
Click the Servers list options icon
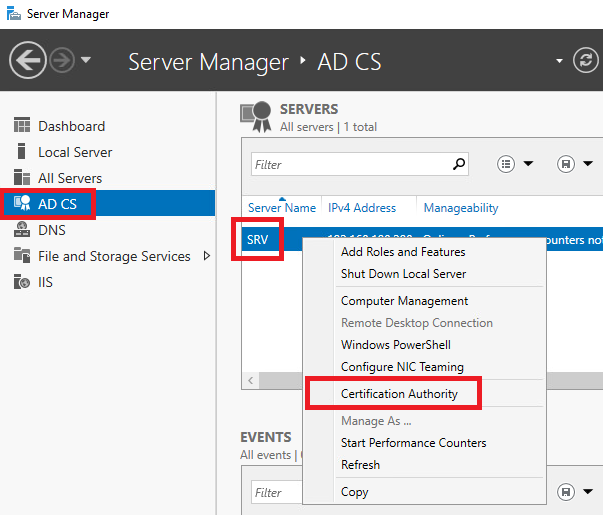click(x=506, y=164)
